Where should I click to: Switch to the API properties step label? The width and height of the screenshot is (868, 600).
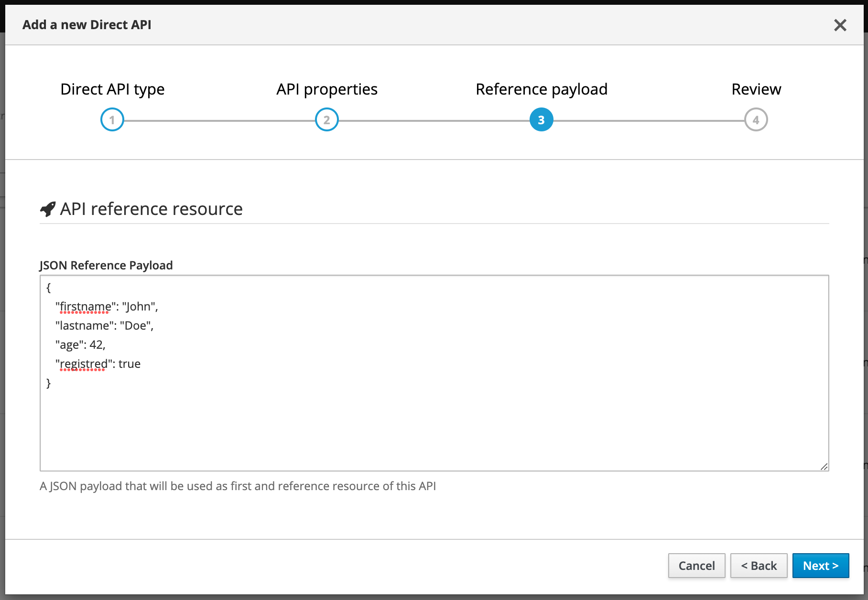pos(327,89)
